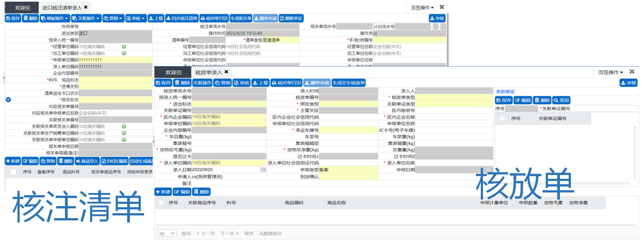Click fullscreen icon beside 页签操作 in 核放单 window
Viewport: 644px width, 246px height.
[632, 72]
